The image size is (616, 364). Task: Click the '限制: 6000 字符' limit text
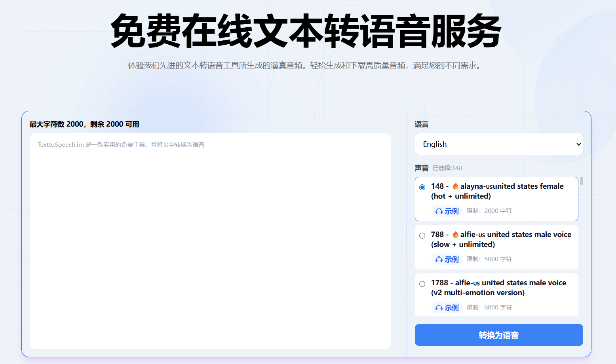[489, 307]
